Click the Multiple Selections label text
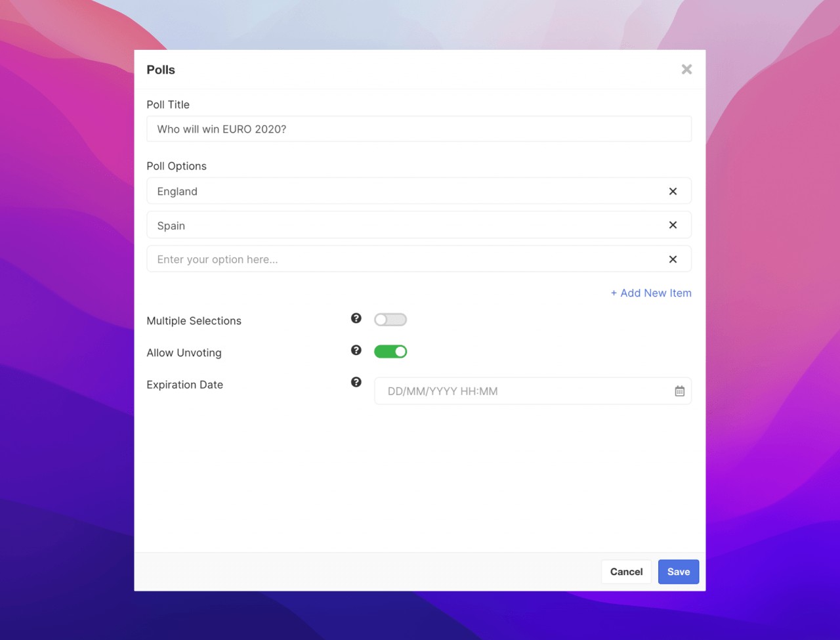Image resolution: width=840 pixels, height=640 pixels. (194, 321)
